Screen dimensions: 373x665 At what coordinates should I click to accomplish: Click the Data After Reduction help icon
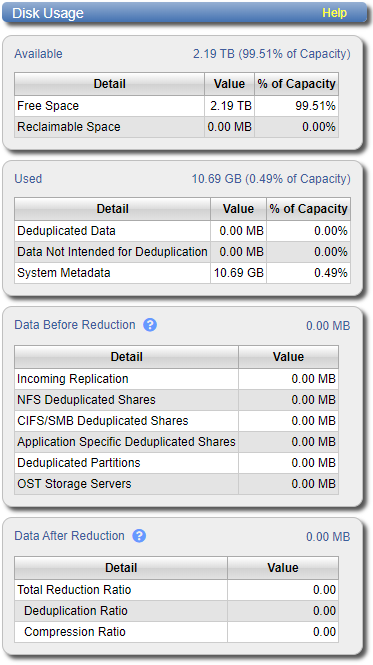[139, 536]
